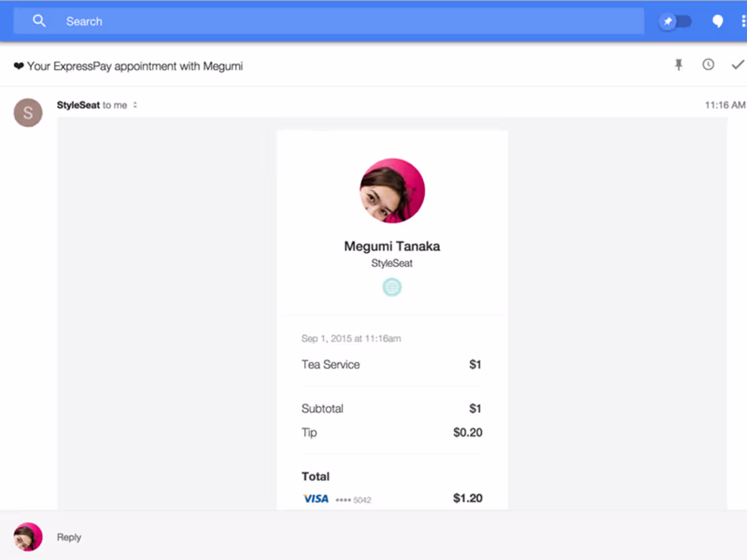The width and height of the screenshot is (747, 560).
Task: Mark the email as done
Action: (738, 64)
